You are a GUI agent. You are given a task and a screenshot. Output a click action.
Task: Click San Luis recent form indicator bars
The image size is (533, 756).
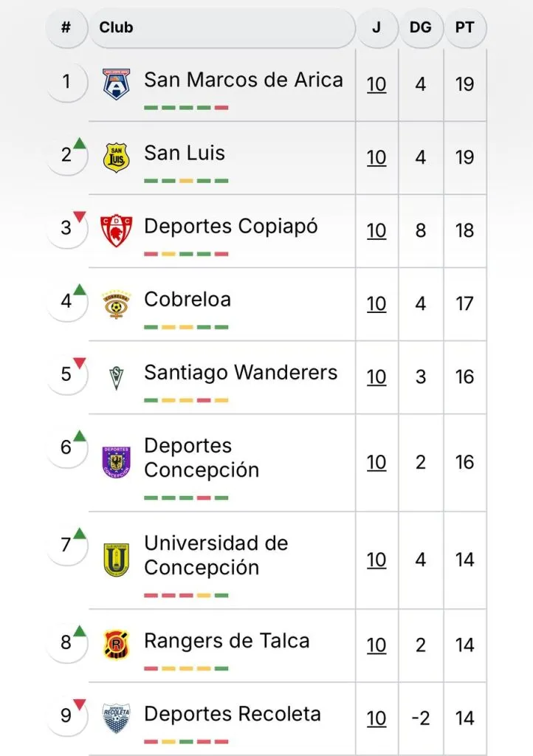[x=186, y=181]
